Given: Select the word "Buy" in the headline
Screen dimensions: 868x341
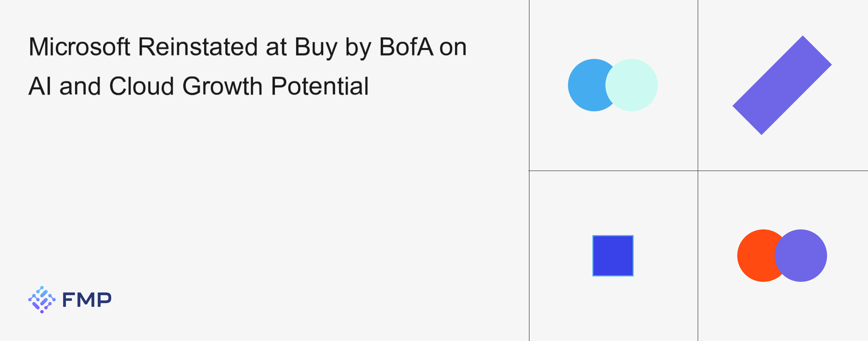Looking at the screenshot, I should 316,47.
